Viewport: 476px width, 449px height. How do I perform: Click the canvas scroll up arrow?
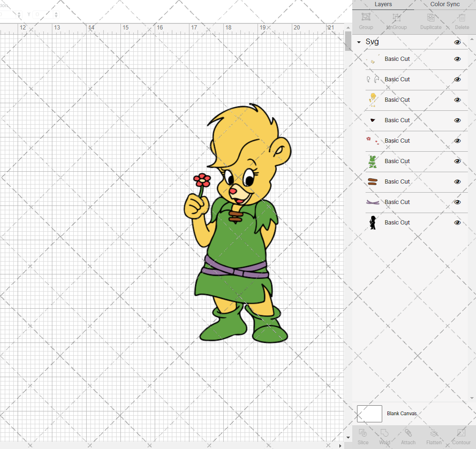348,28
